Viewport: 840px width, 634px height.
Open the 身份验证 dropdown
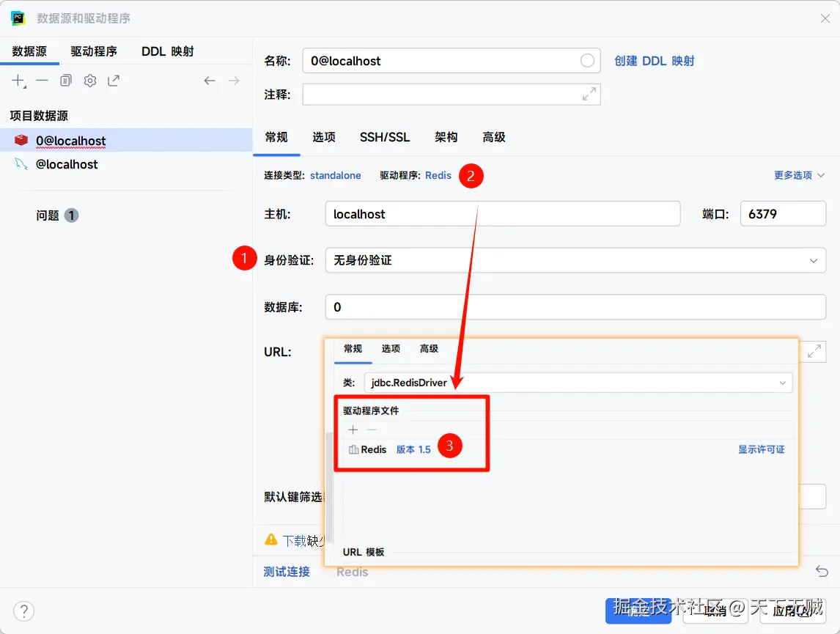[575, 260]
